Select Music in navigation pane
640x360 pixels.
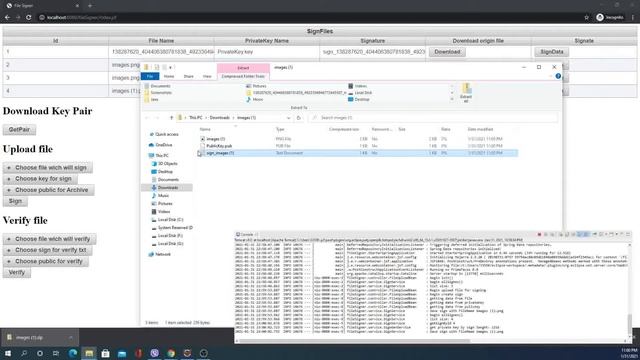pyautogui.click(x=163, y=196)
